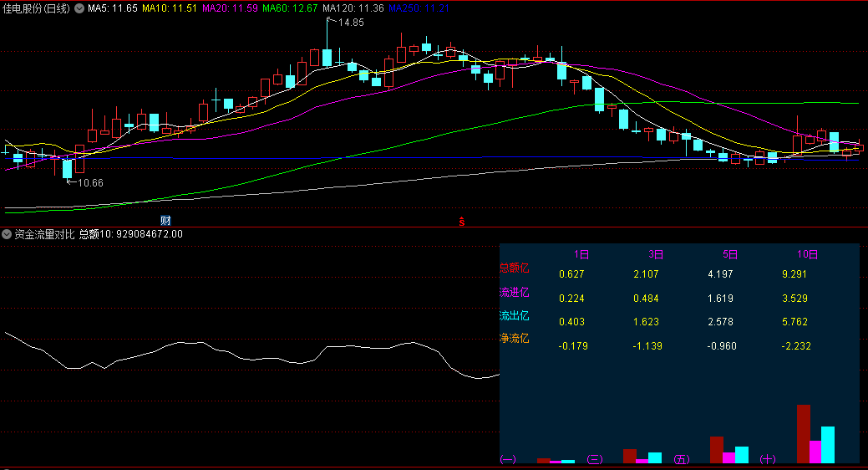Click the 10.66 low price marker

89,182
